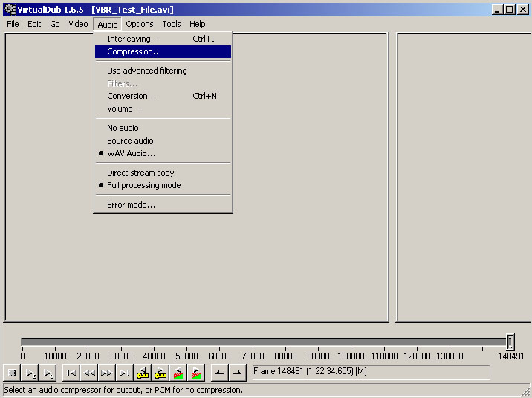Toggle Use advanced filtering option

click(163, 71)
